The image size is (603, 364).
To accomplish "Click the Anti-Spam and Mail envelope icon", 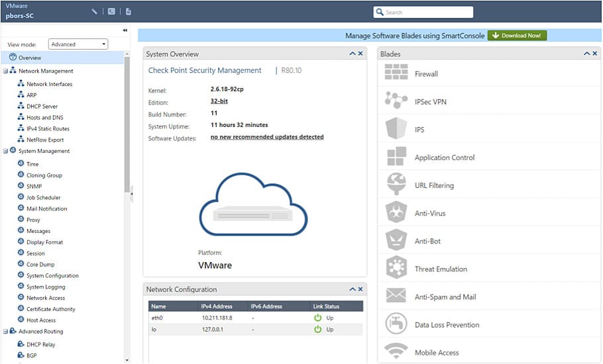I will coord(396,295).
